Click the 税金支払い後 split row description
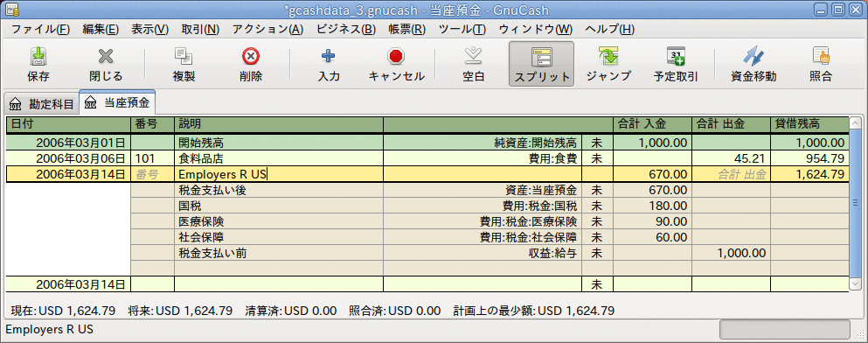 click(x=279, y=190)
